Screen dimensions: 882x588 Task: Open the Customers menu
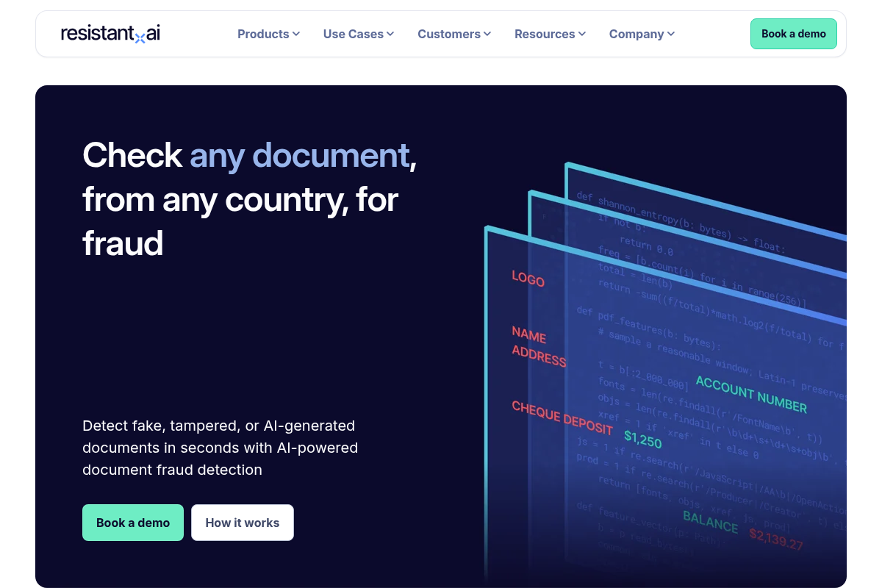point(454,34)
